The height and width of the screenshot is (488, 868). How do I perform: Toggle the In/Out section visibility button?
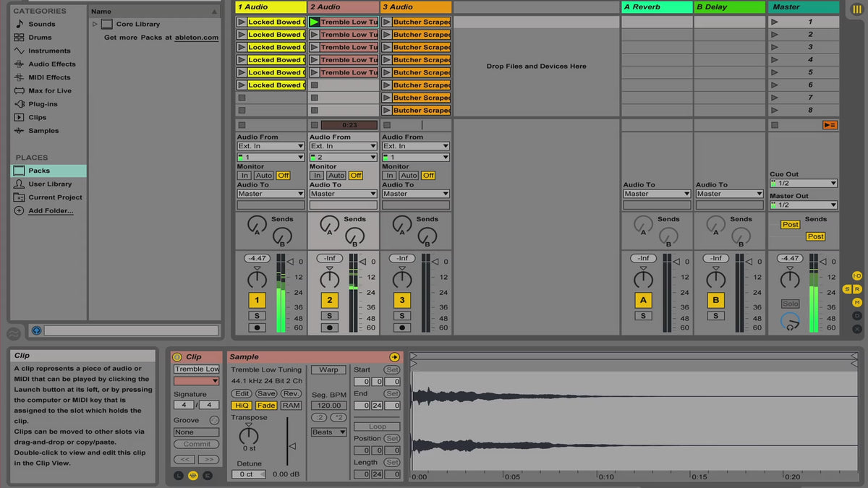coord(857,276)
